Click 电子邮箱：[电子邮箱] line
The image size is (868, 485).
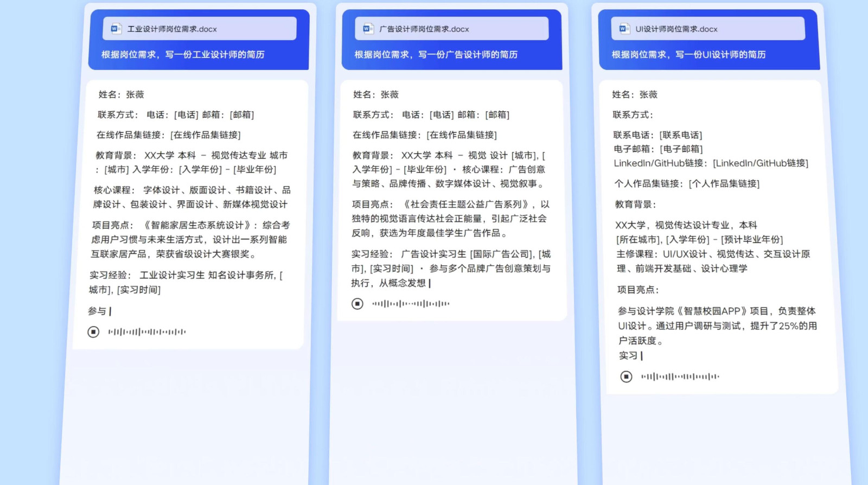(x=658, y=149)
